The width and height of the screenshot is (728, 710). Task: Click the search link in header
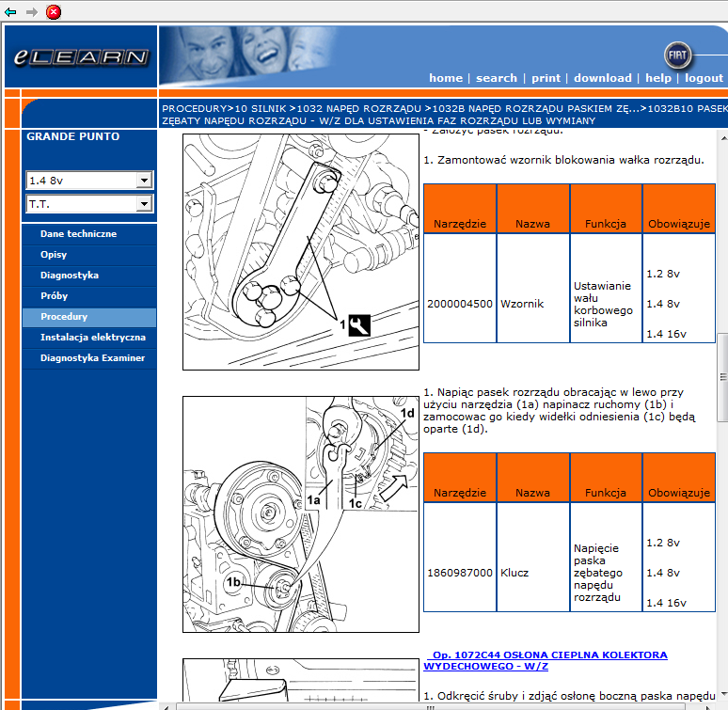496,78
